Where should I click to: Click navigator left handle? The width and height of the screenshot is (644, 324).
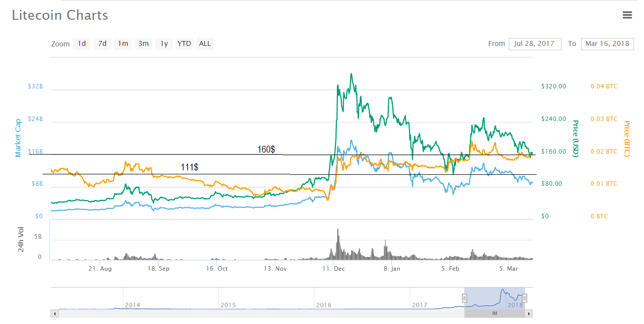pos(464,298)
